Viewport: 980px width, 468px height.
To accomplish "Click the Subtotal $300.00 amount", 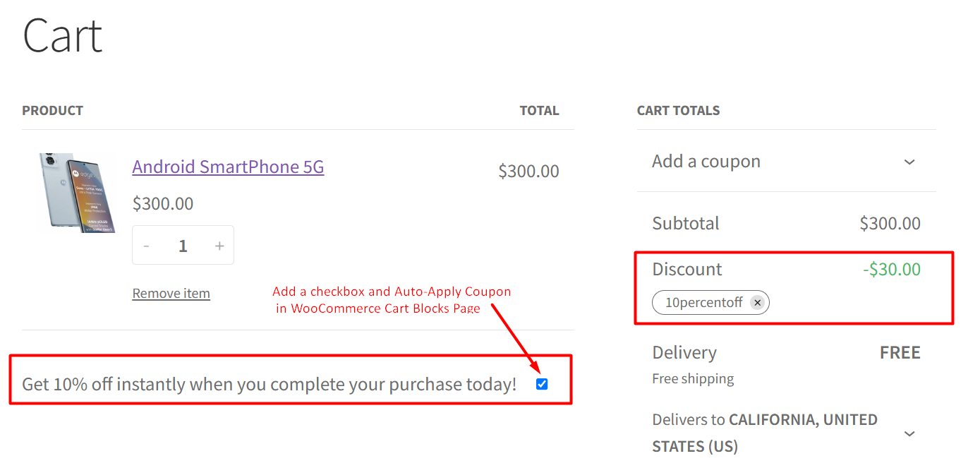I will [x=890, y=224].
